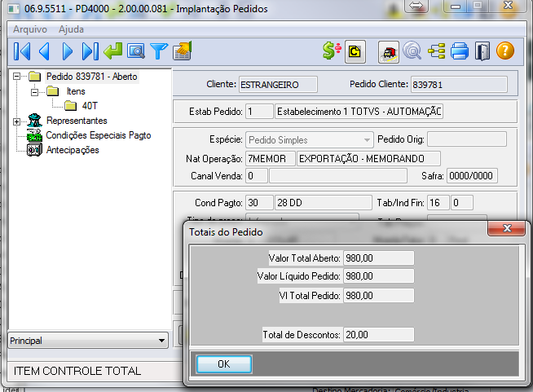Click the Valor Total Aberto field
533x392 pixels.
(379, 258)
